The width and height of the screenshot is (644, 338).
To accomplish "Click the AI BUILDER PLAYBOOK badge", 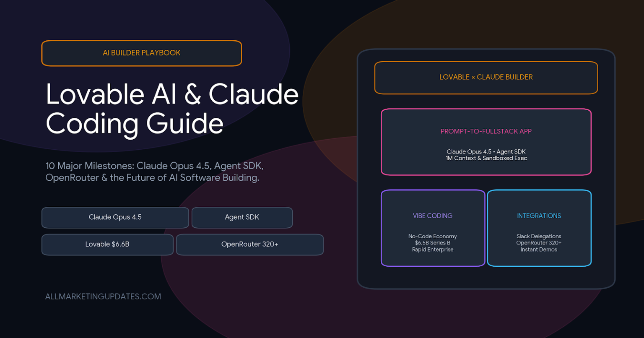I will click(142, 53).
